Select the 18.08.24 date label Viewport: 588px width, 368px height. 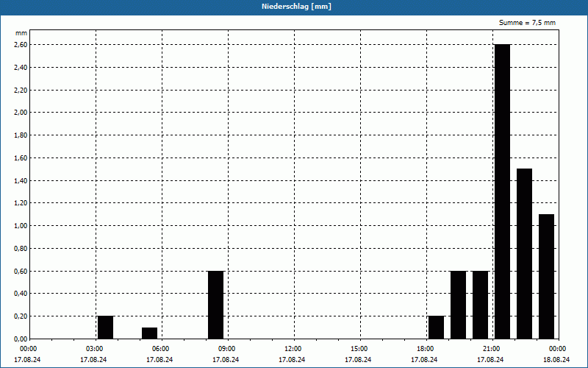556,360
